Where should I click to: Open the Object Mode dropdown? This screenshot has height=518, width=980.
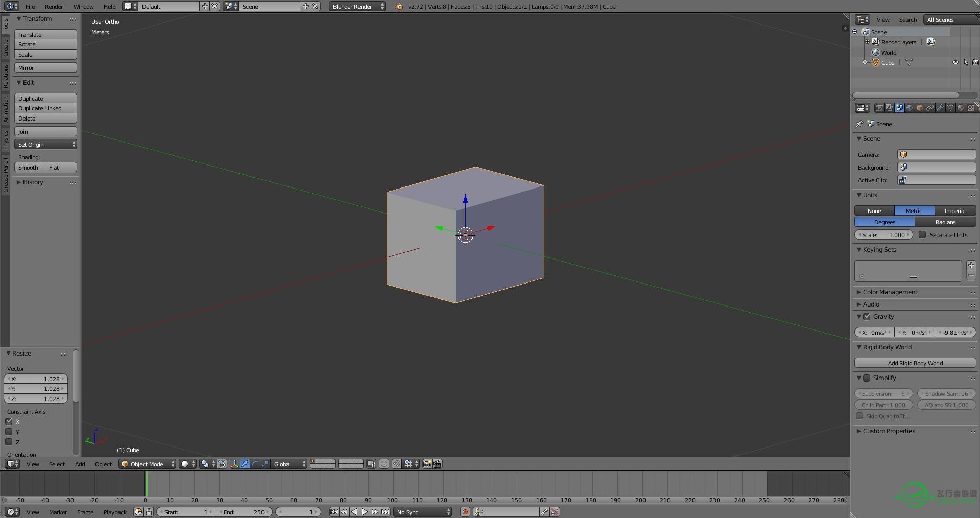click(x=147, y=464)
